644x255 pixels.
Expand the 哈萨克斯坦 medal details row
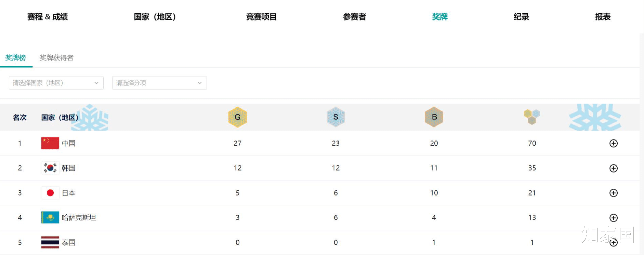[x=613, y=218]
